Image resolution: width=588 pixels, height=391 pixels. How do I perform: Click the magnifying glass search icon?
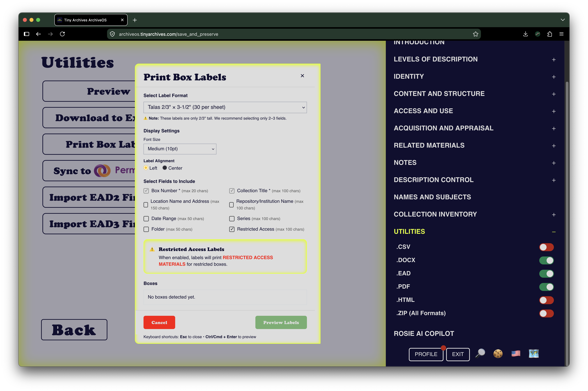(480, 354)
